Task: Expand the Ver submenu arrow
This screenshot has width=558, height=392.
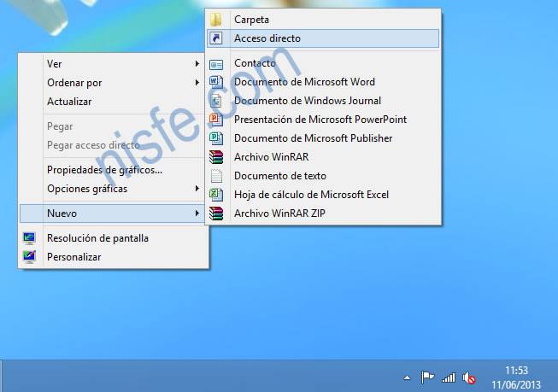Action: point(197,64)
